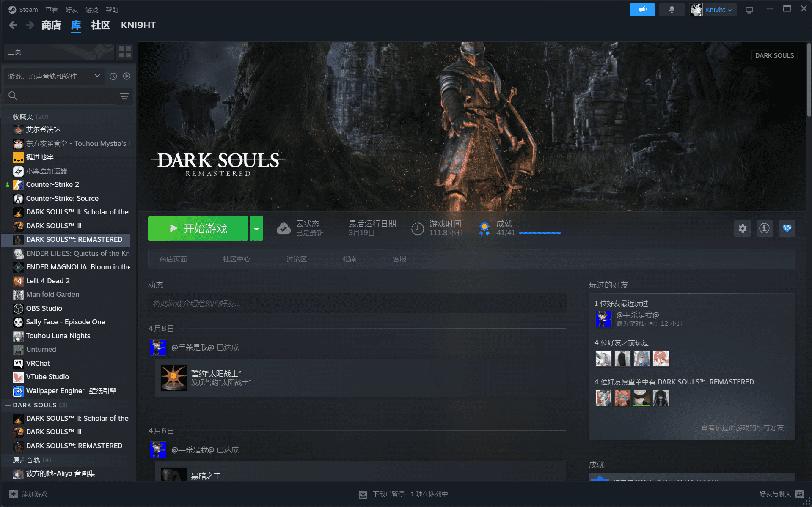
Task: Click the 主页 home button
Action: pyautogui.click(x=58, y=52)
